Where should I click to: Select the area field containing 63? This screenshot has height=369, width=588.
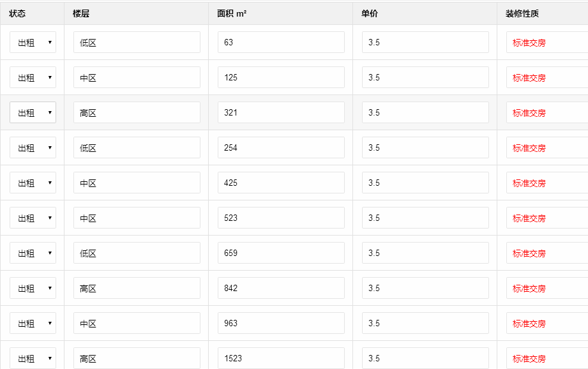coord(281,43)
